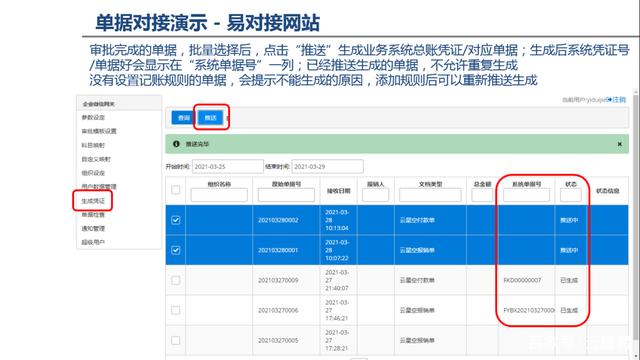
Task: Click the 原始单据号 filter input
Action: point(286,195)
